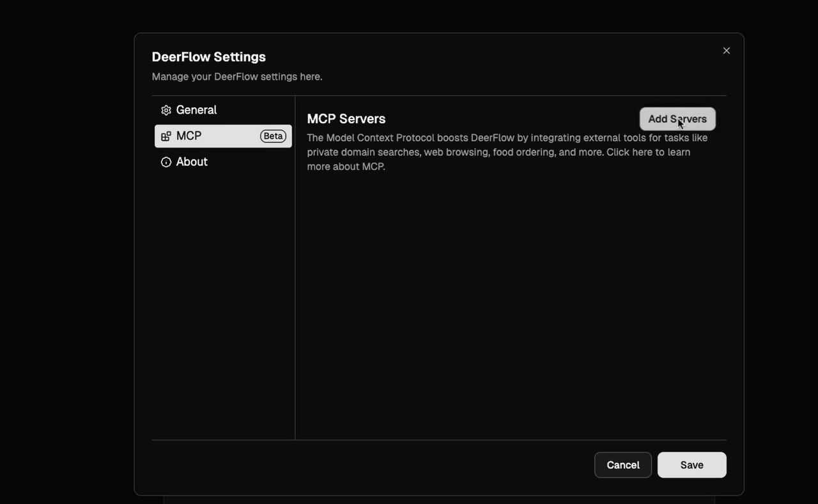Viewport: 818px width, 504px height.
Task: Click the gear icon beside General
Action: [x=166, y=110]
